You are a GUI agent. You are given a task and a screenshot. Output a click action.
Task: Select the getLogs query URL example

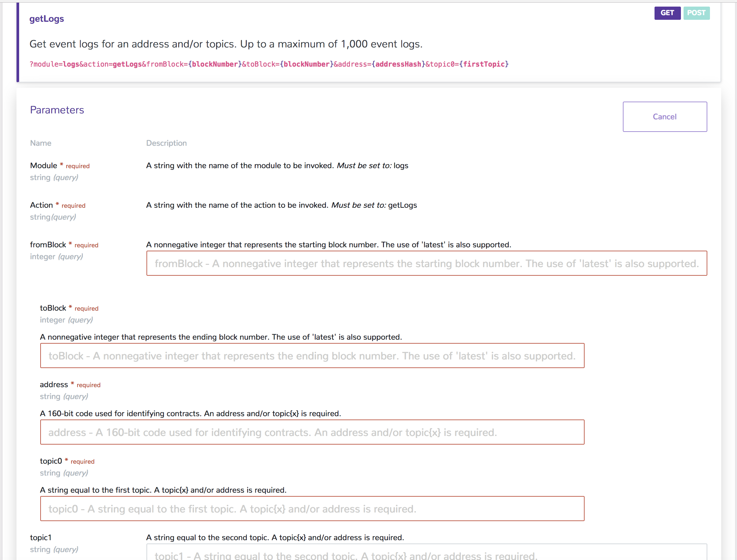[x=269, y=64]
